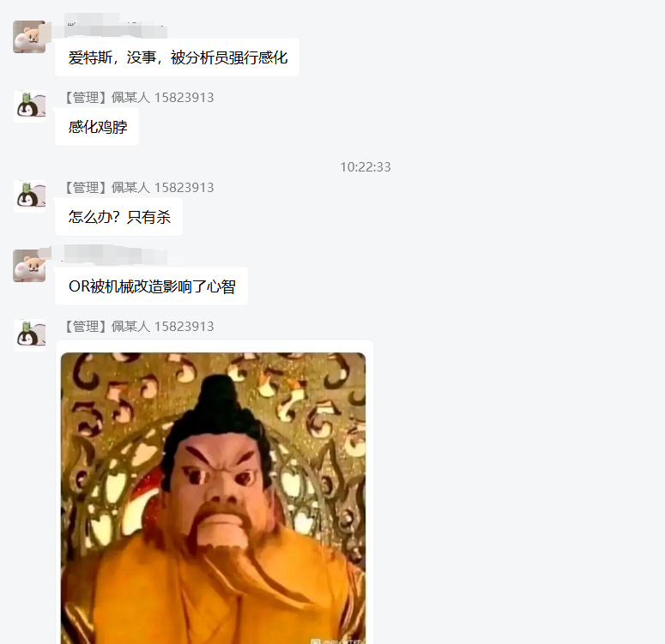Click blurred sender name above 'OR被机械改造' message
Screen dimensions: 665x644
[114, 256]
